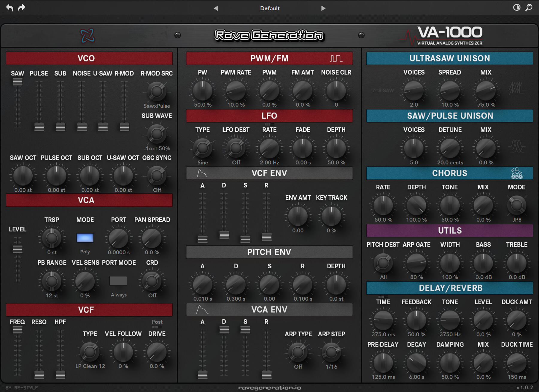
Task: Click the magnifier search icon
Action: pyautogui.click(x=529, y=7)
